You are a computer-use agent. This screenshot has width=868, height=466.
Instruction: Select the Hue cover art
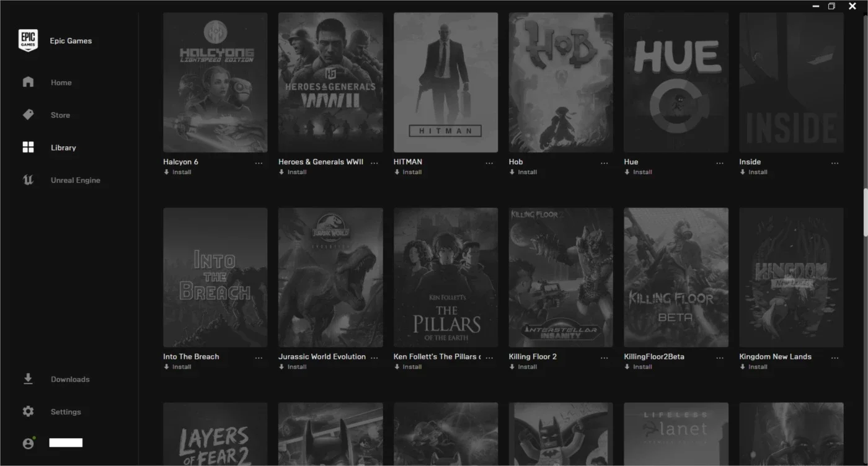click(676, 82)
